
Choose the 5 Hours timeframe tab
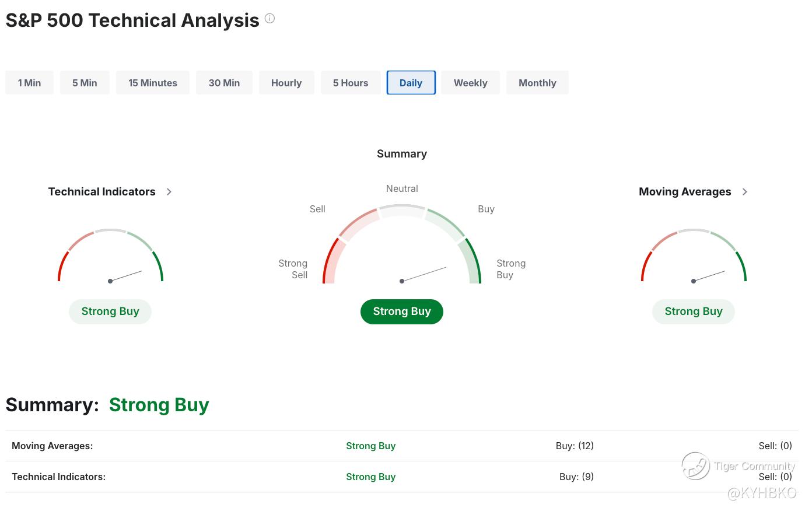point(351,83)
